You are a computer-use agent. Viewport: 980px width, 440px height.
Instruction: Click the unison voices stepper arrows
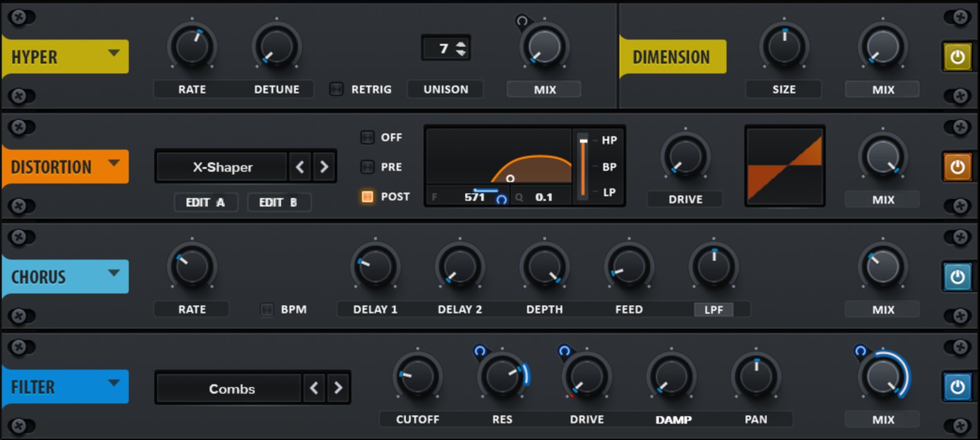pyautogui.click(x=461, y=48)
